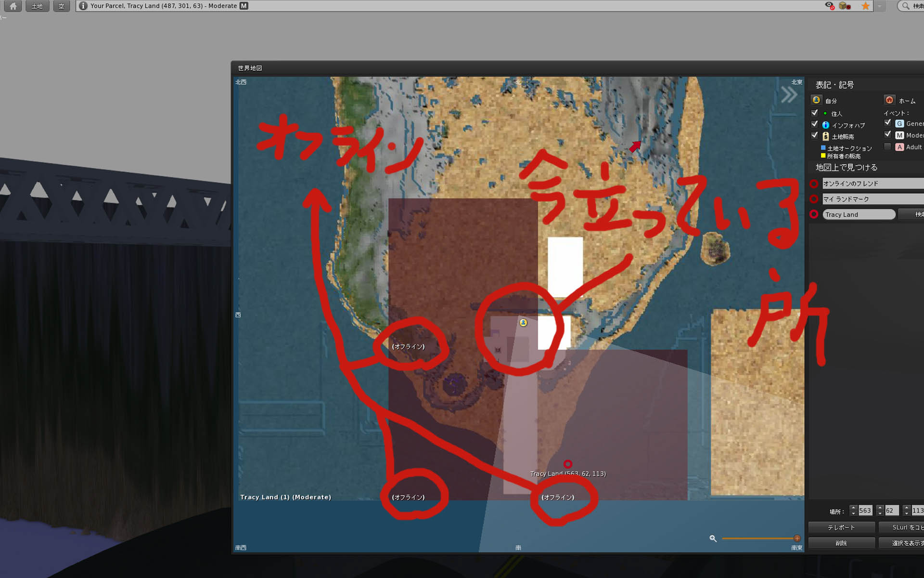Click the avatar position marker on the map

click(523, 323)
